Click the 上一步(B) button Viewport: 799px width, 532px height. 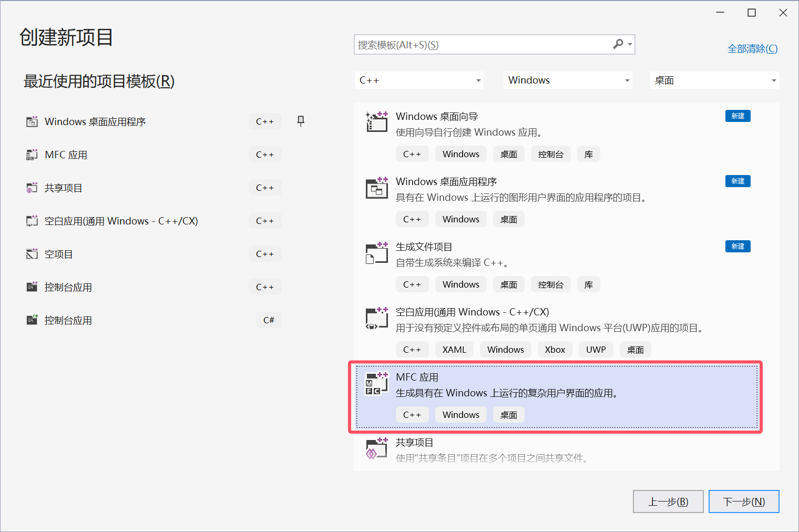pos(668,502)
